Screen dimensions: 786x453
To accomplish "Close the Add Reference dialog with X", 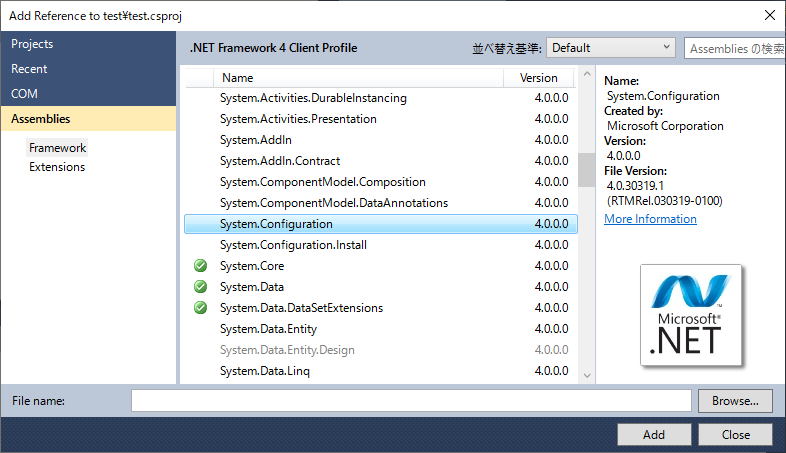I will point(770,15).
